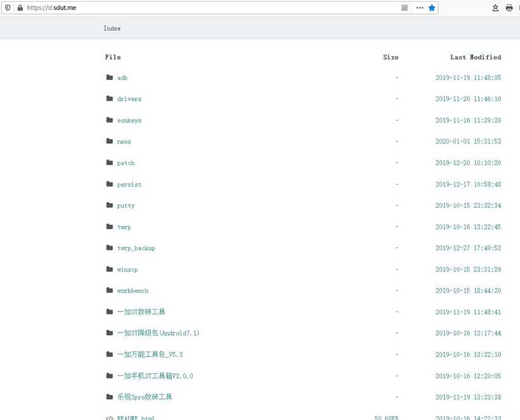Click the folder icon beside drivers
The image size is (520, 420).
[110, 99]
